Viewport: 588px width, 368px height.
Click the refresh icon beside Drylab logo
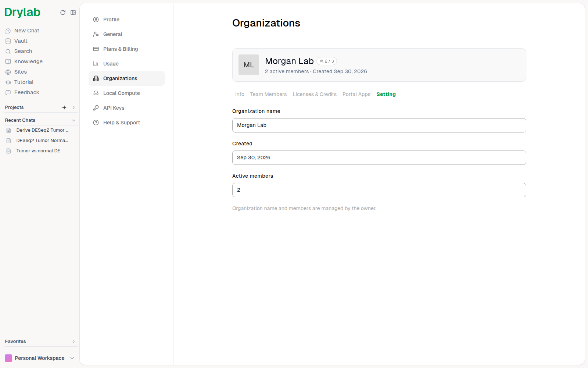63,13
